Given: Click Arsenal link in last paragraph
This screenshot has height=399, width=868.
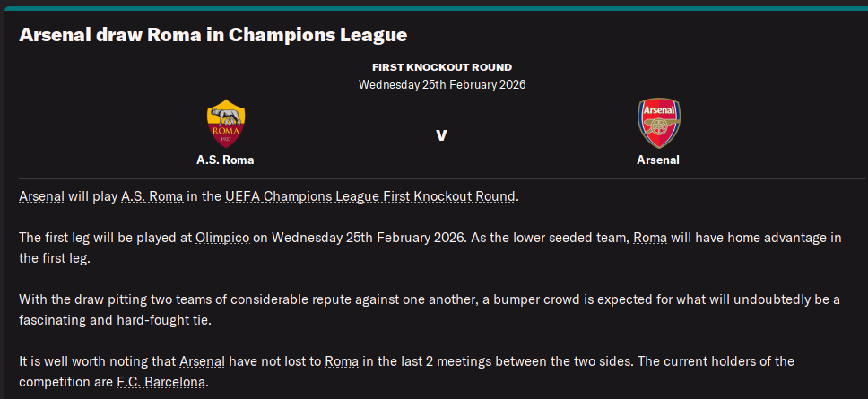Looking at the screenshot, I should pos(202,361).
